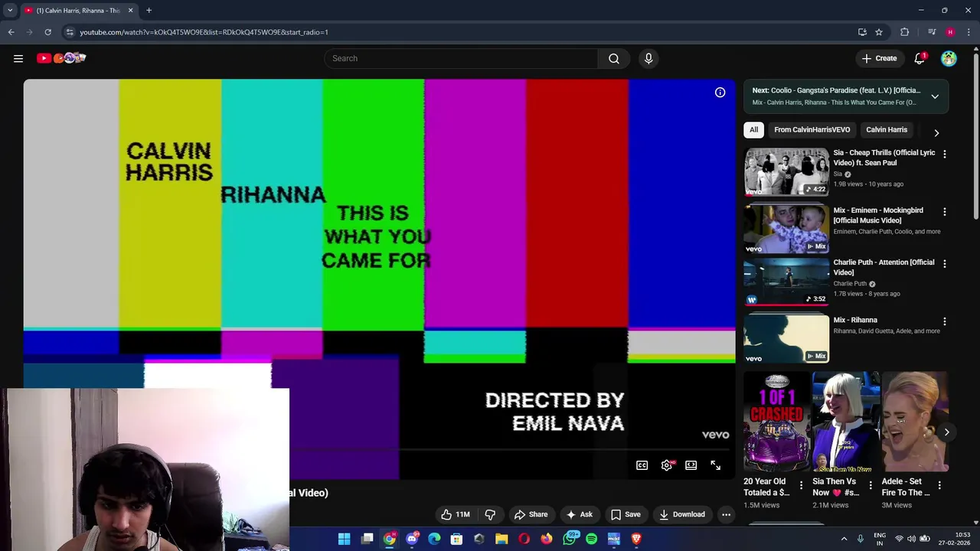This screenshot has width=980, height=551.
Task: Open options for 20 Year Old short
Action: pos(801,485)
